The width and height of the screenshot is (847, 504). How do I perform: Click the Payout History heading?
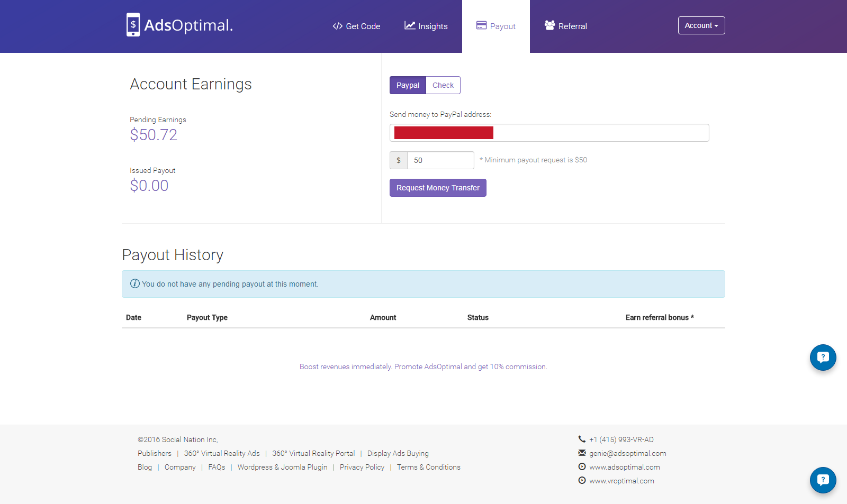click(x=173, y=255)
